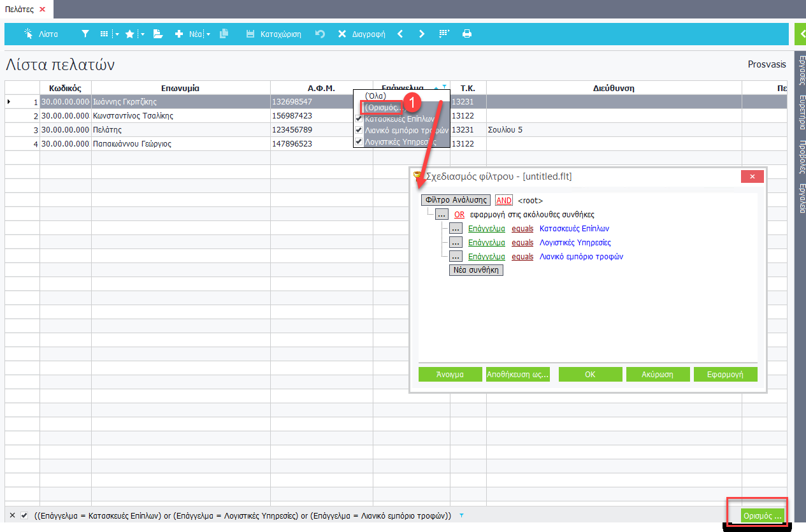Open the favorites star dropdown arrow
Viewport: 806px width, 532px height.
click(x=142, y=34)
